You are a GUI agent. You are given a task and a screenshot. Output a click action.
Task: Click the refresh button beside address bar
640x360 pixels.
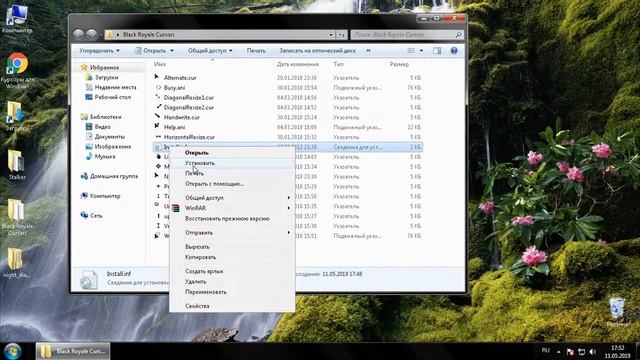[x=342, y=35]
